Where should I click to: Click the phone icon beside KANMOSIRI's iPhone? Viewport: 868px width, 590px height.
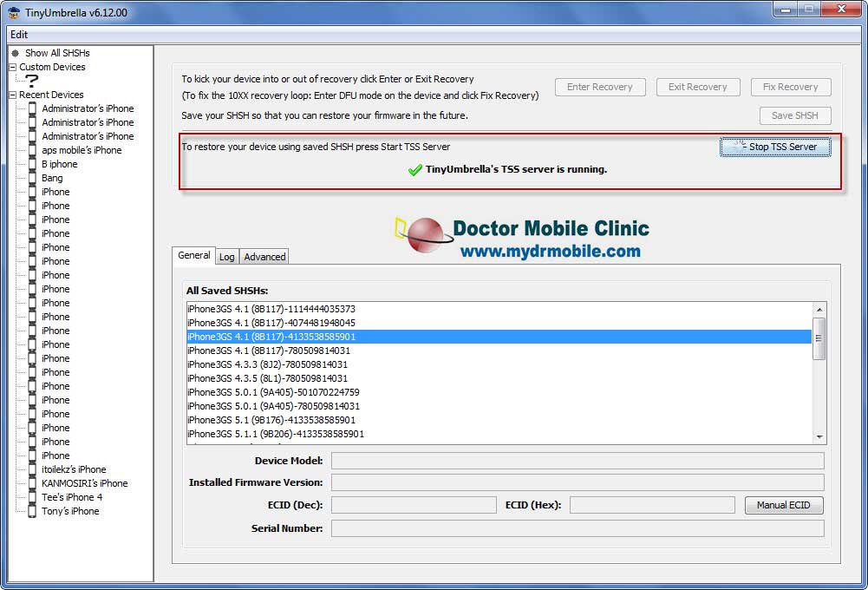[x=32, y=483]
